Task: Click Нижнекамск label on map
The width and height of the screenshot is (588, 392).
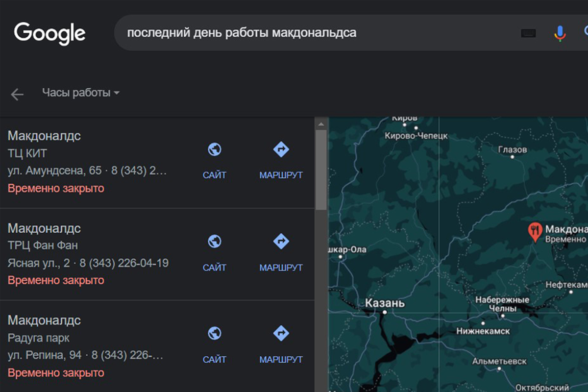Action: click(483, 331)
